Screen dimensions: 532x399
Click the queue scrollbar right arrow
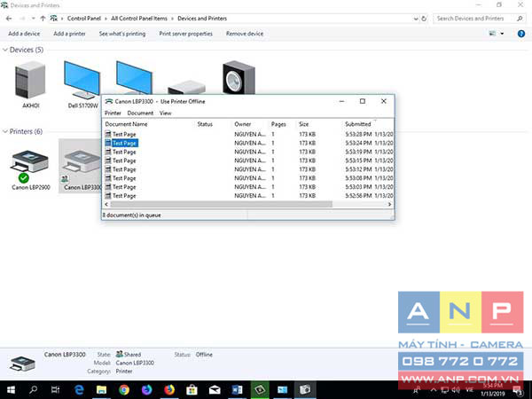tap(389, 204)
